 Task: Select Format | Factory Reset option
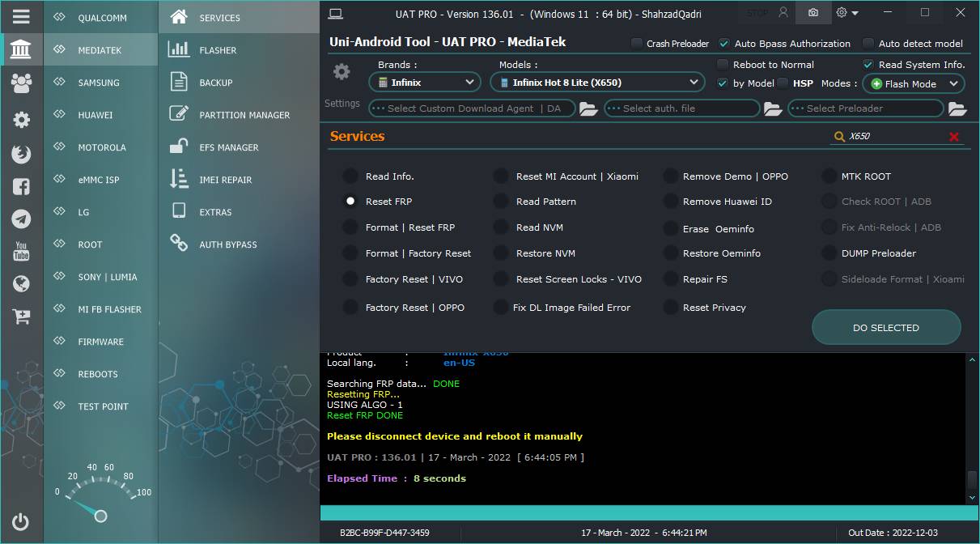click(350, 253)
